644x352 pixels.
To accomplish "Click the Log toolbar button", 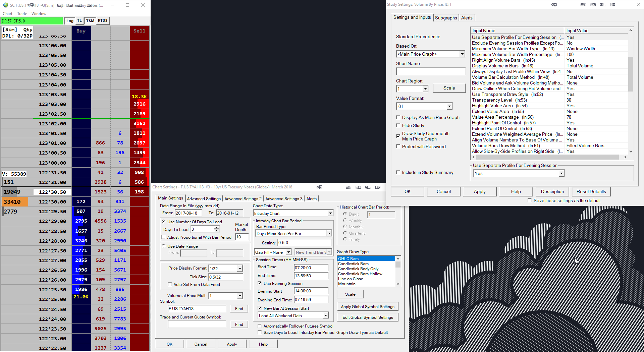I will point(70,21).
